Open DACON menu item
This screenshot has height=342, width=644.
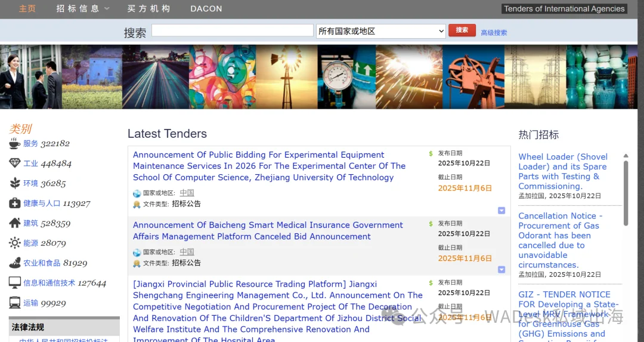pyautogui.click(x=206, y=8)
